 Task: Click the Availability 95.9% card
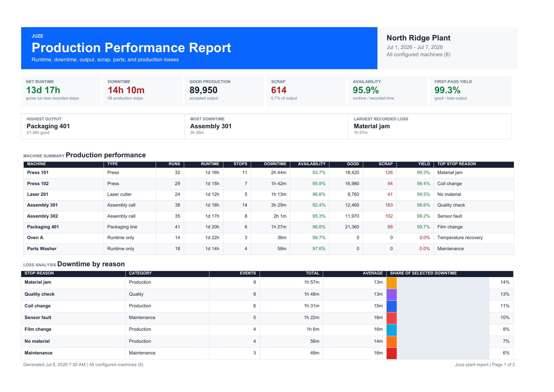388,91
